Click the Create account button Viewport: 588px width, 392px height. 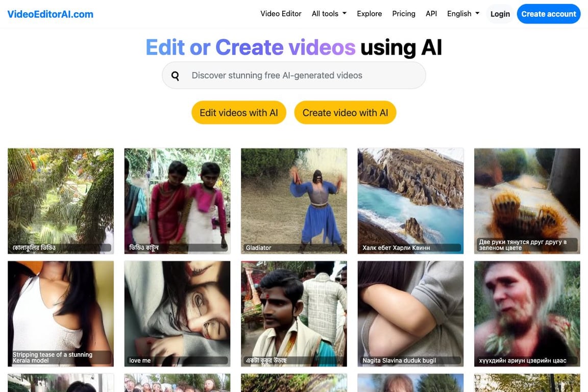pos(548,14)
